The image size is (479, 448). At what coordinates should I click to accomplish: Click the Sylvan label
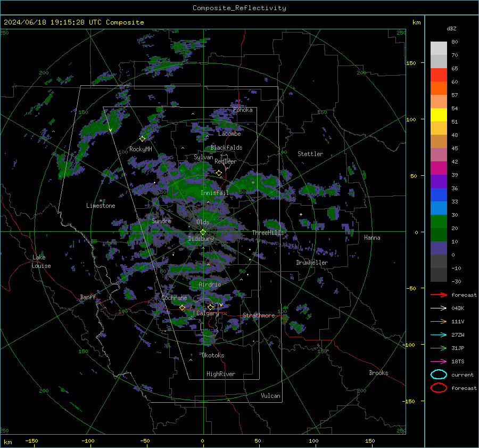(203, 157)
